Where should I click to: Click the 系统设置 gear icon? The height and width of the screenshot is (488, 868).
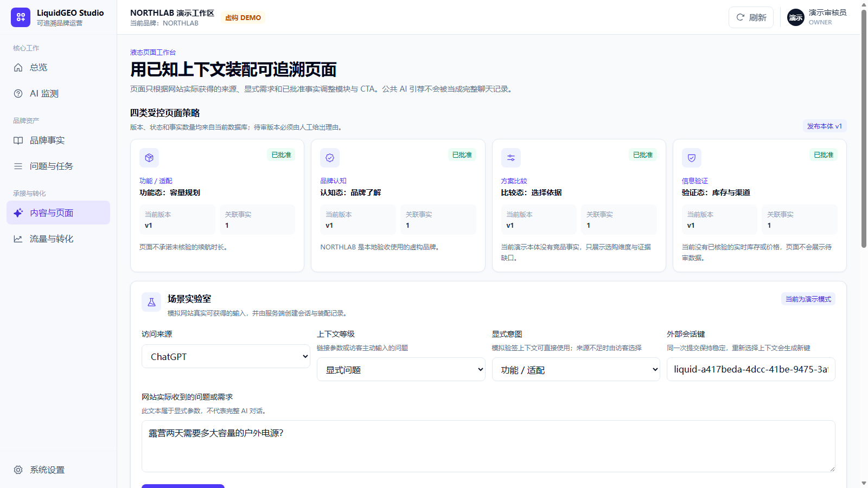(18, 470)
